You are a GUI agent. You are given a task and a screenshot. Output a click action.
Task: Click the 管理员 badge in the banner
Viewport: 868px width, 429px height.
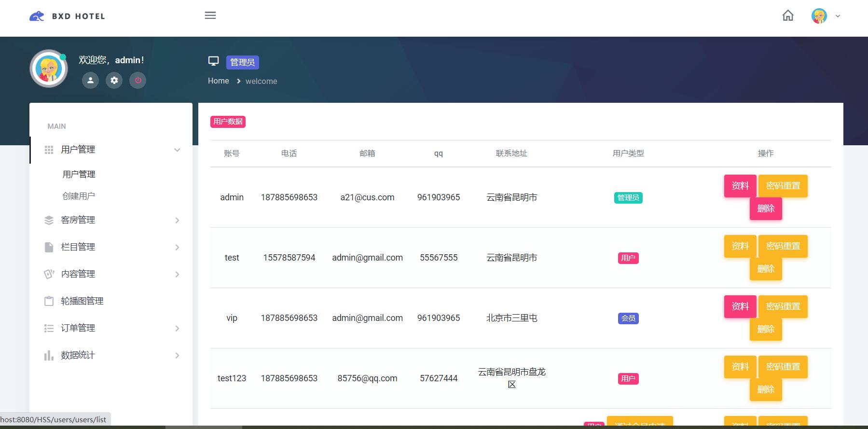pyautogui.click(x=243, y=62)
